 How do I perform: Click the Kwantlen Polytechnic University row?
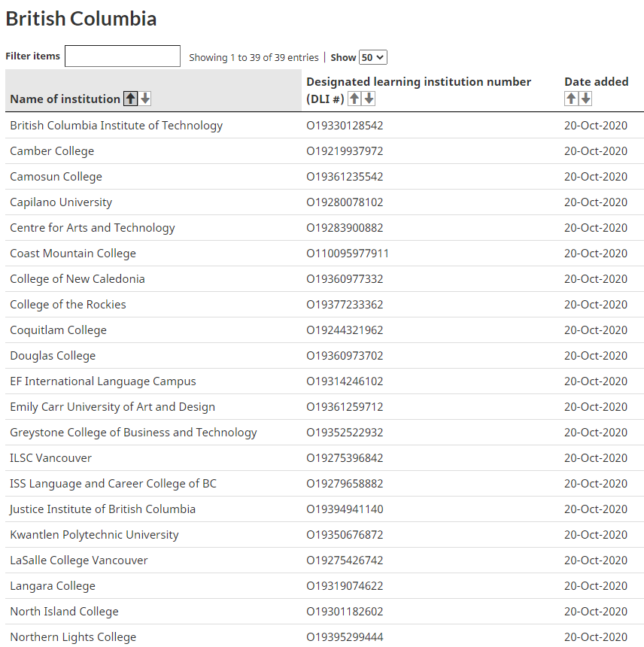(x=324, y=535)
